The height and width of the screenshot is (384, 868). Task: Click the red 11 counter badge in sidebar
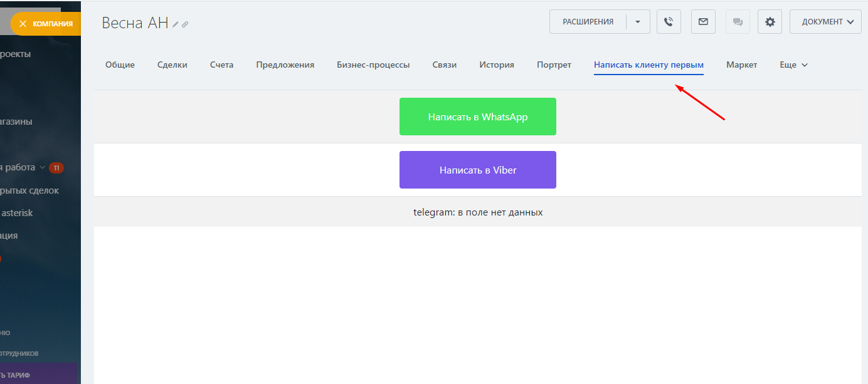click(x=56, y=168)
